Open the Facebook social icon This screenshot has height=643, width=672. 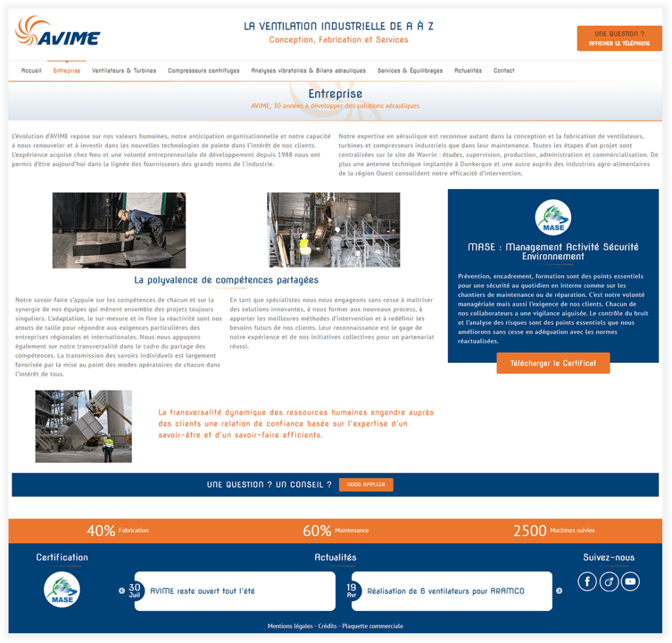click(x=587, y=581)
